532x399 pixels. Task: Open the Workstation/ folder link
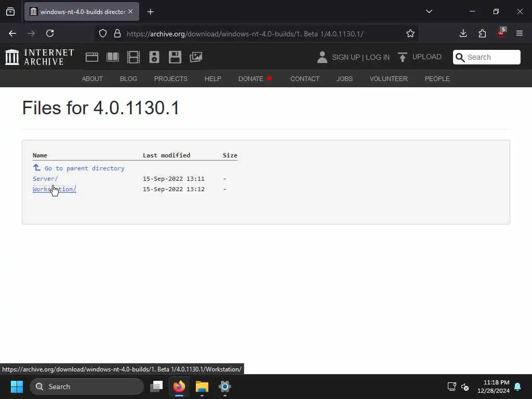[54, 189]
